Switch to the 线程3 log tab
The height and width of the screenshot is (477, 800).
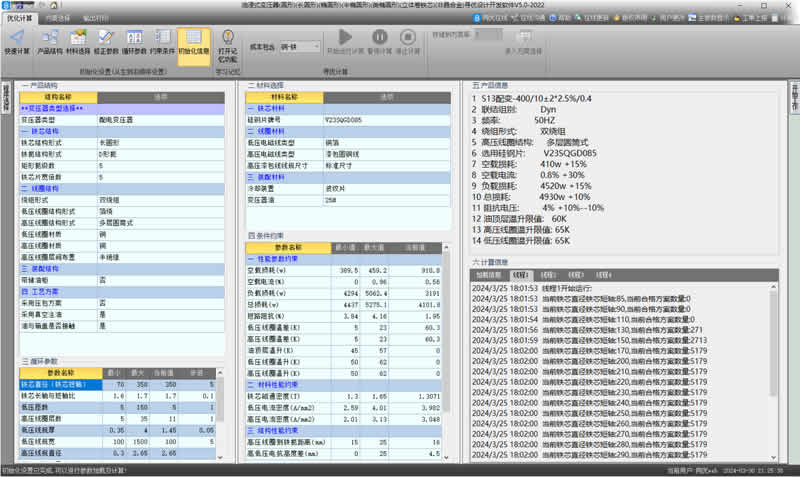point(576,275)
